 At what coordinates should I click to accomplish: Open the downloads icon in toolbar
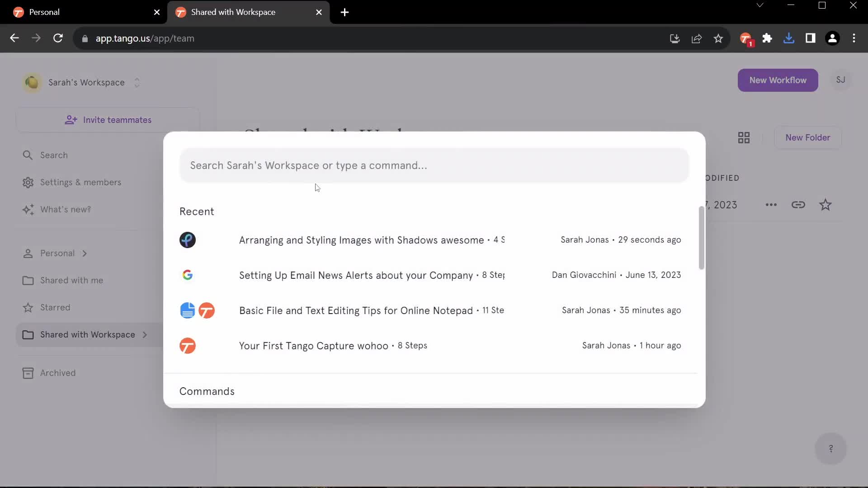[789, 38]
